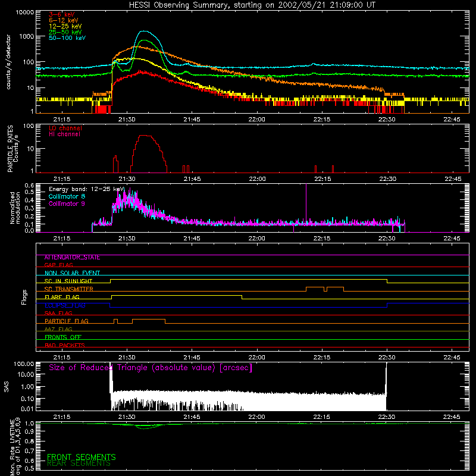The height and width of the screenshot is (476, 476).
Task: Pick the yellow '12-25 keV' legend entry
Action: (65, 26)
